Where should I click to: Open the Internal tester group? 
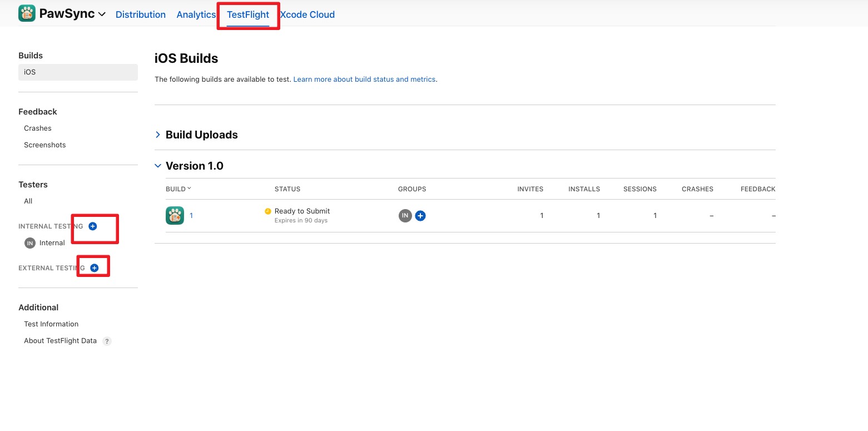point(52,243)
